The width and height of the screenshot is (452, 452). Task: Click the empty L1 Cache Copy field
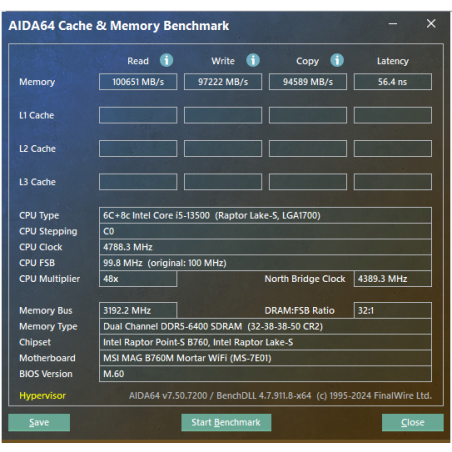click(x=308, y=115)
